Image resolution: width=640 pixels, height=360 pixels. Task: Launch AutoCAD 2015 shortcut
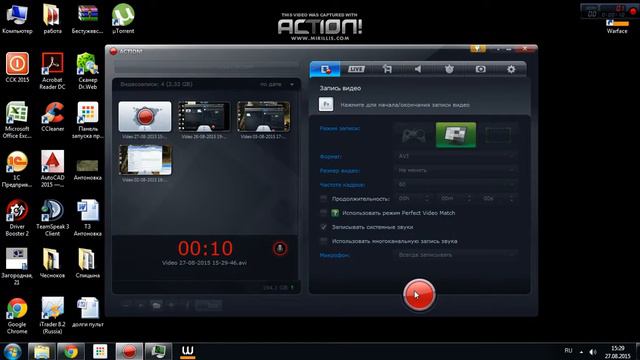click(x=52, y=169)
